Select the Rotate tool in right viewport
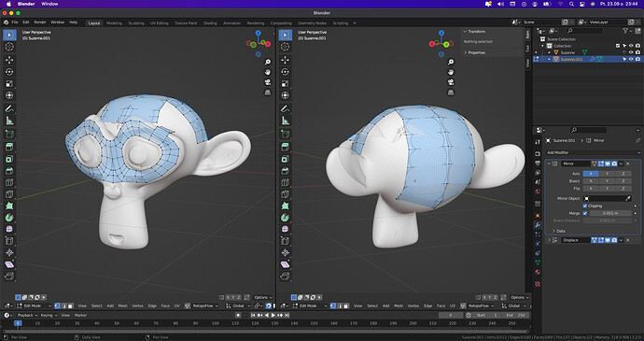This screenshot has height=341, width=644. point(285,72)
